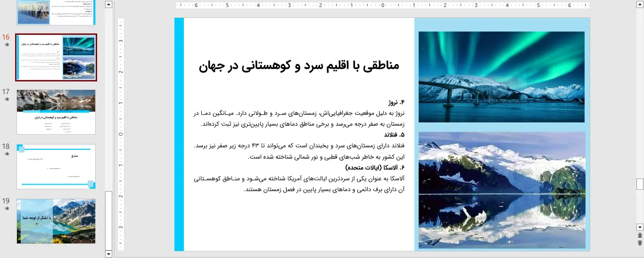Click the line starting نروژ به دلیل موقعیت
The height and width of the screenshot is (258, 644).
pyautogui.click(x=300, y=113)
